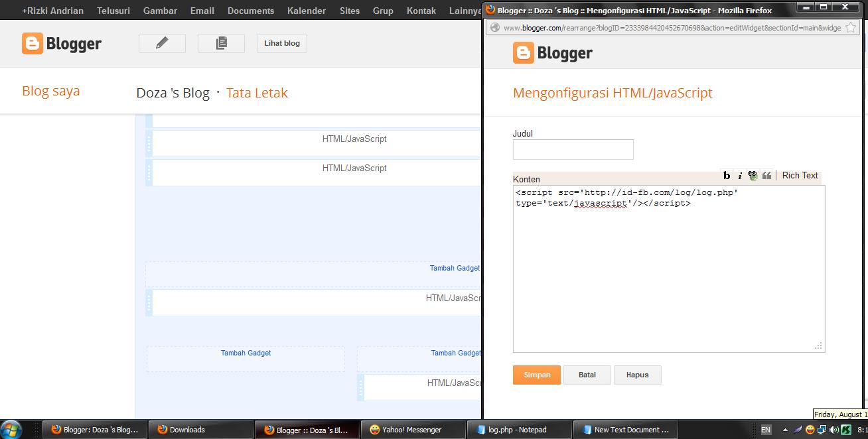Switch to Blogger: Doza 's Blog taskbar item
This screenshot has width=868, height=439.
click(x=95, y=430)
